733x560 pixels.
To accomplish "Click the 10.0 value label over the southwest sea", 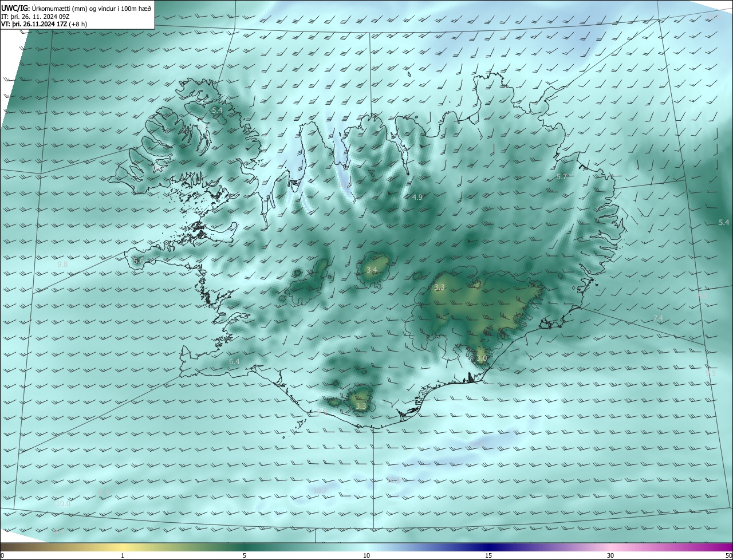I will [64, 504].
